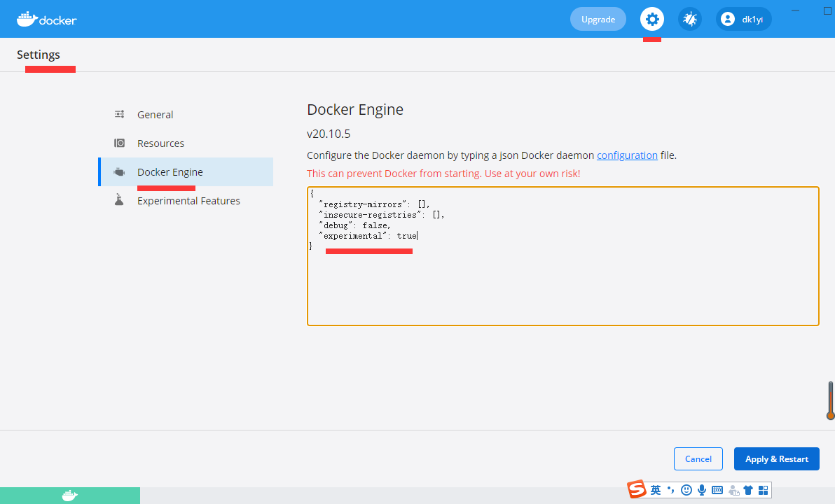Click the "experimental": true line

[368, 236]
